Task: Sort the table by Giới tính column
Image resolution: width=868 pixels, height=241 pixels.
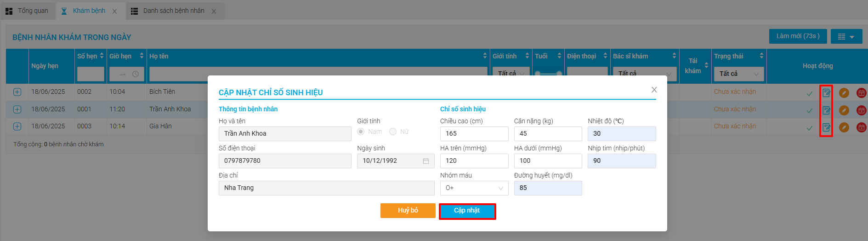Action: [x=527, y=56]
